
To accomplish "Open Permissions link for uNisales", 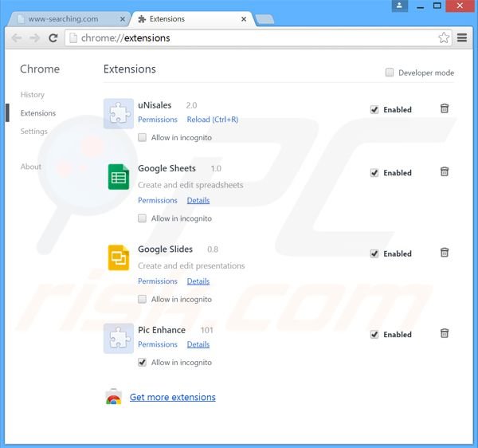I will [158, 120].
